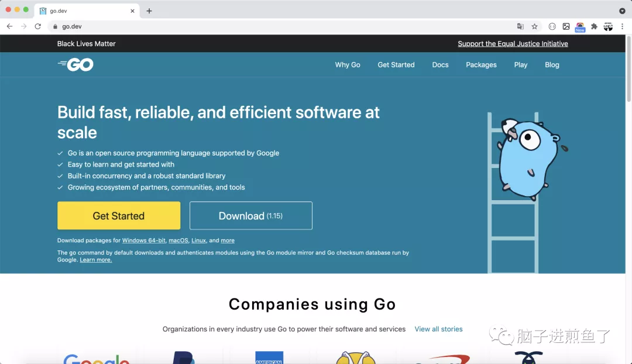Click the Learn more link

click(x=95, y=260)
